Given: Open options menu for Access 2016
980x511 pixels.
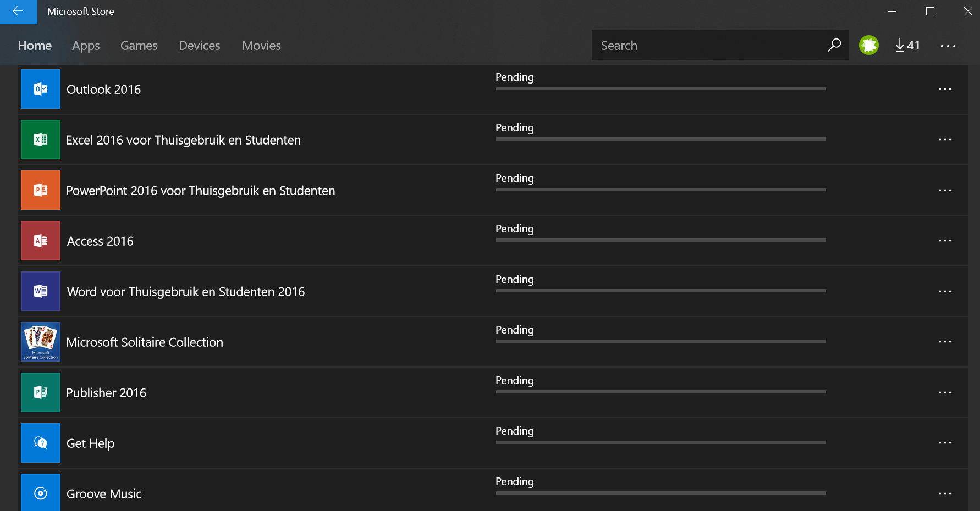Looking at the screenshot, I should [x=945, y=241].
